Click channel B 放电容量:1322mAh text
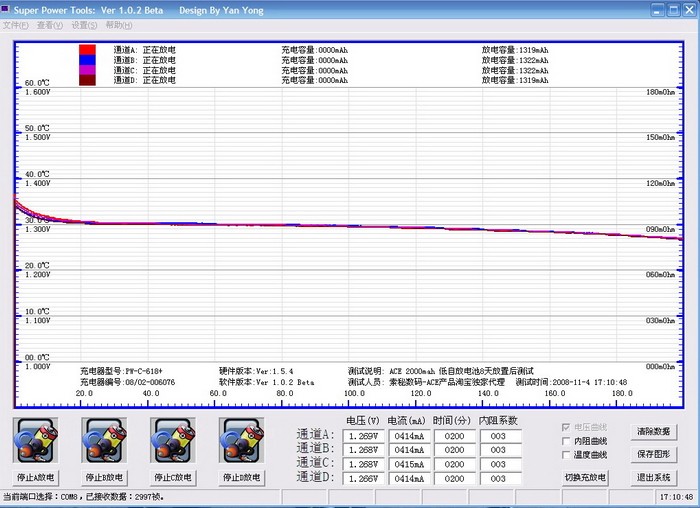Screen dimensions: 700x508 click(515, 60)
